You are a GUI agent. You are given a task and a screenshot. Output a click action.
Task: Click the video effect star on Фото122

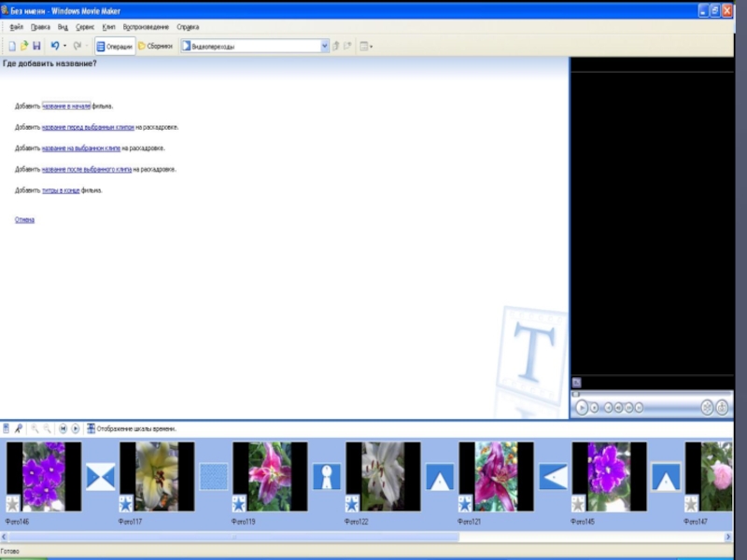click(352, 503)
